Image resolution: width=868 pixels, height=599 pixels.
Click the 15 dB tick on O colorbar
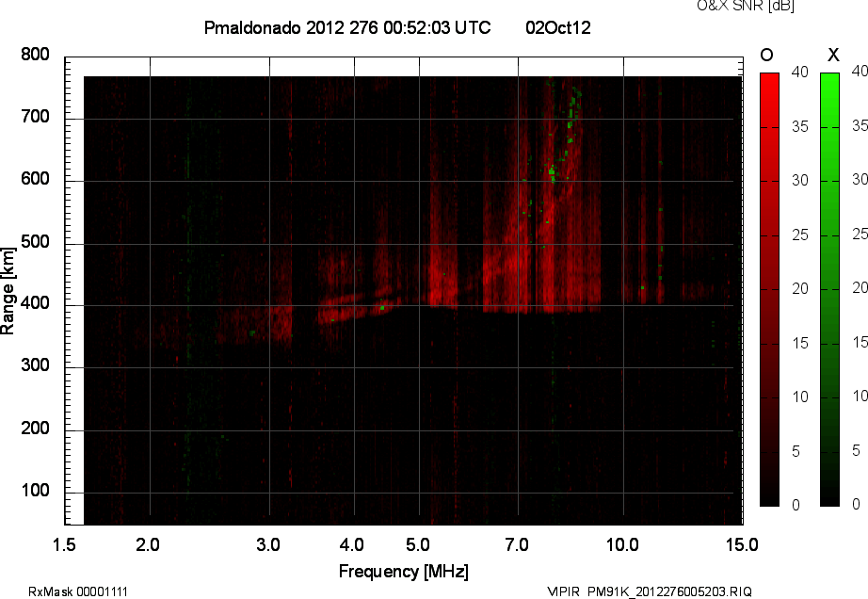(800, 343)
